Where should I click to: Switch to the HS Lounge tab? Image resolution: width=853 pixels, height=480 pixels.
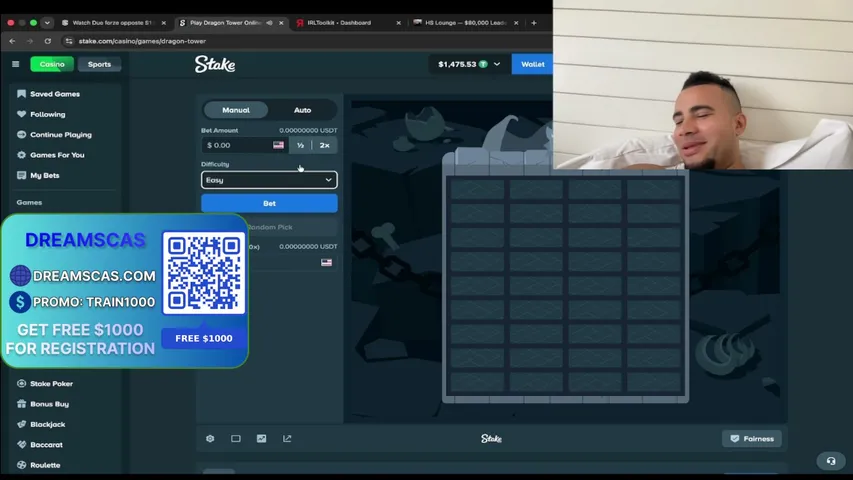[465, 23]
